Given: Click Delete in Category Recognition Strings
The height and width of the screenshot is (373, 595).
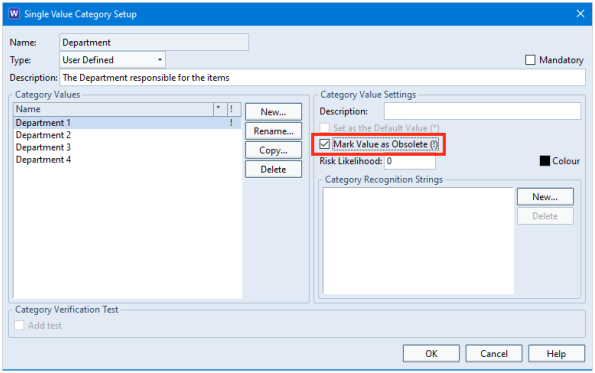Looking at the screenshot, I should [x=545, y=216].
